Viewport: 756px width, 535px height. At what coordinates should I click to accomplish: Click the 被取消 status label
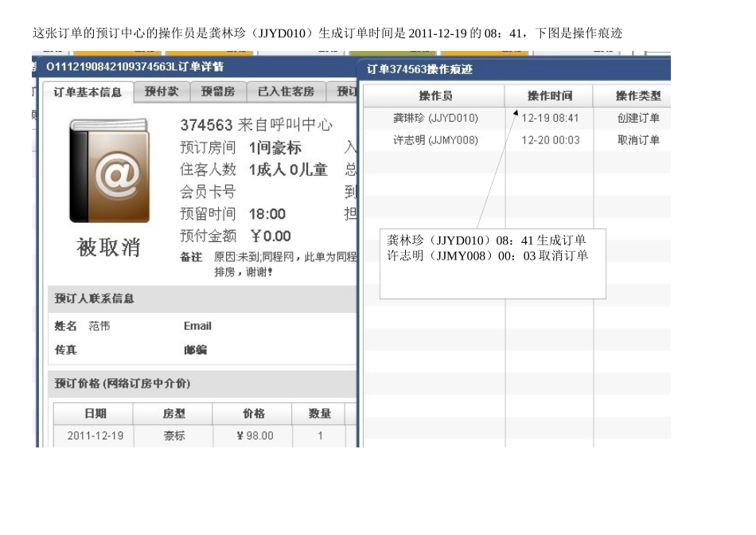pos(108,248)
